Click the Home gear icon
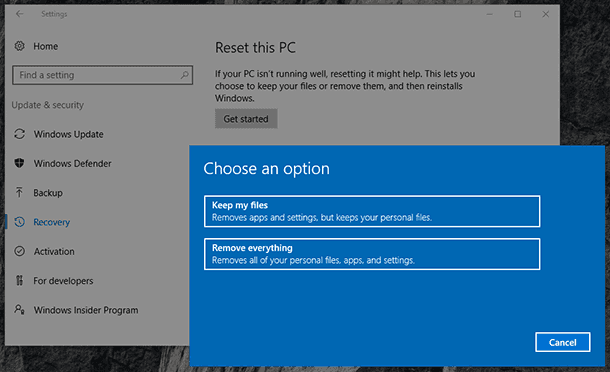The width and height of the screenshot is (610, 372). pos(19,46)
